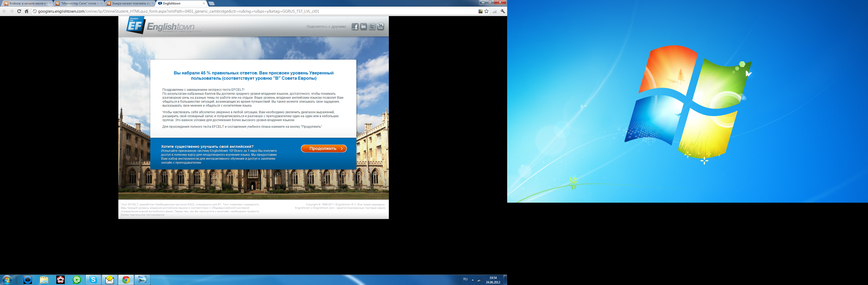Show hidden system tray icons
Viewport: 868px width, 285px height.
(472, 280)
